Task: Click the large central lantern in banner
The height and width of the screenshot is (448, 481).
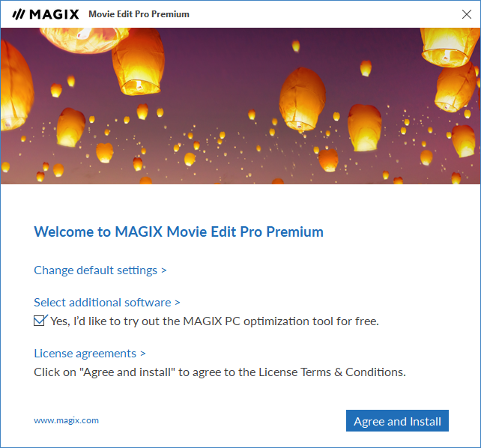Action: (x=303, y=100)
